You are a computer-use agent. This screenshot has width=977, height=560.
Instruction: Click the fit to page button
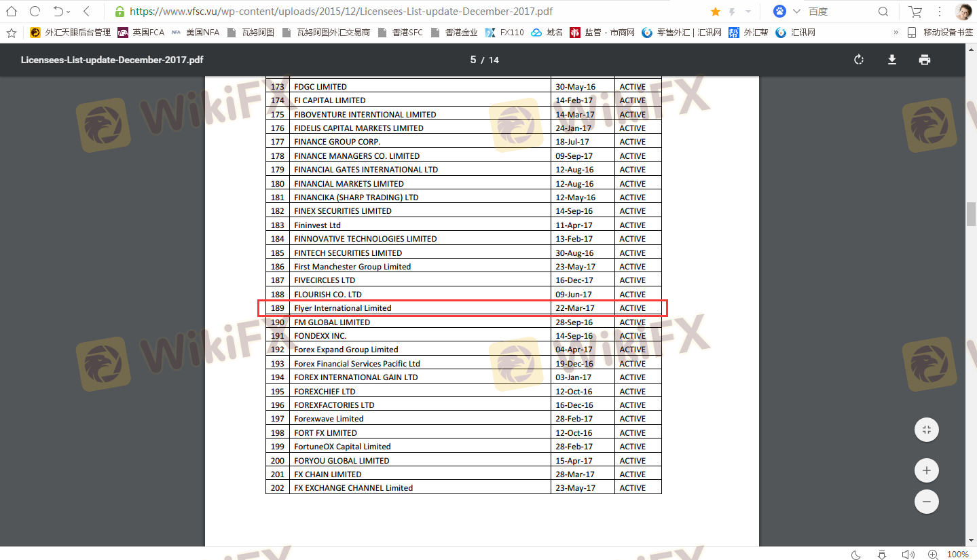click(926, 429)
